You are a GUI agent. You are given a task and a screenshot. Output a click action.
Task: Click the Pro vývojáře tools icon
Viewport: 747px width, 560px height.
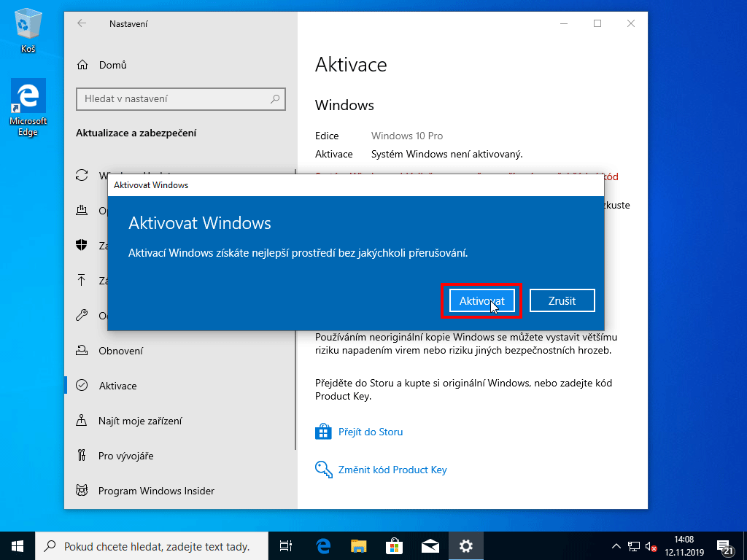click(x=82, y=455)
